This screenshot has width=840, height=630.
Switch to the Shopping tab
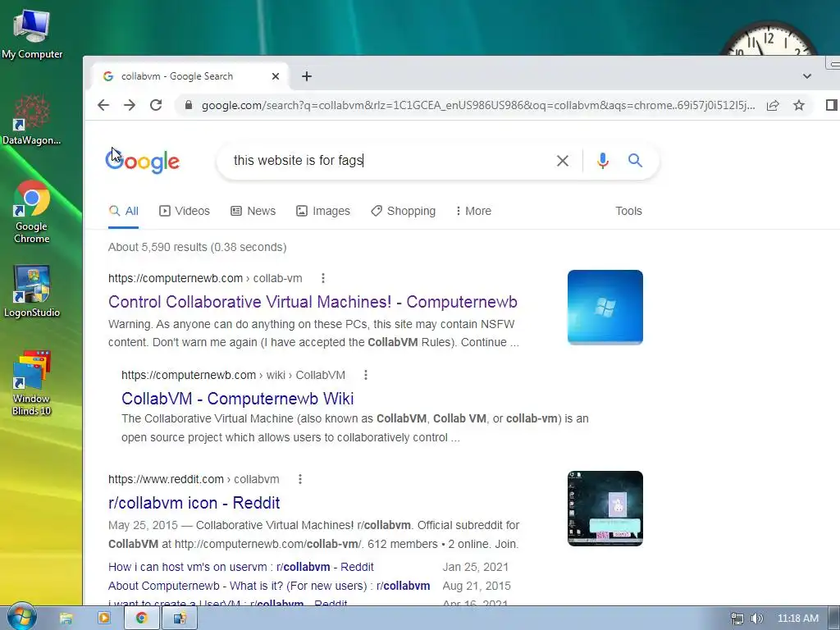pyautogui.click(x=404, y=211)
